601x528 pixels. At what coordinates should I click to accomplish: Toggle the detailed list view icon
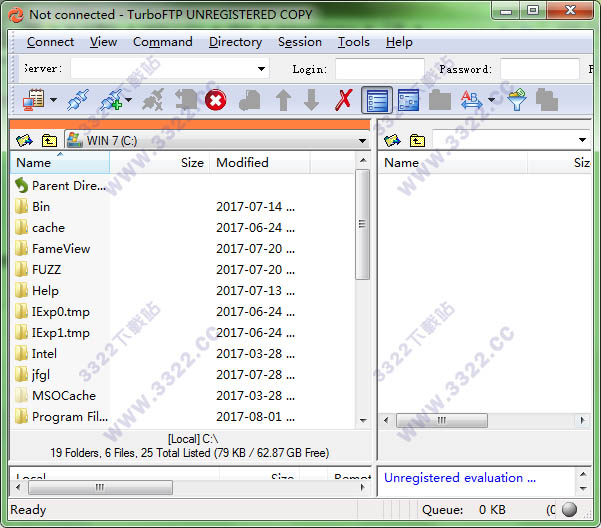tap(377, 100)
